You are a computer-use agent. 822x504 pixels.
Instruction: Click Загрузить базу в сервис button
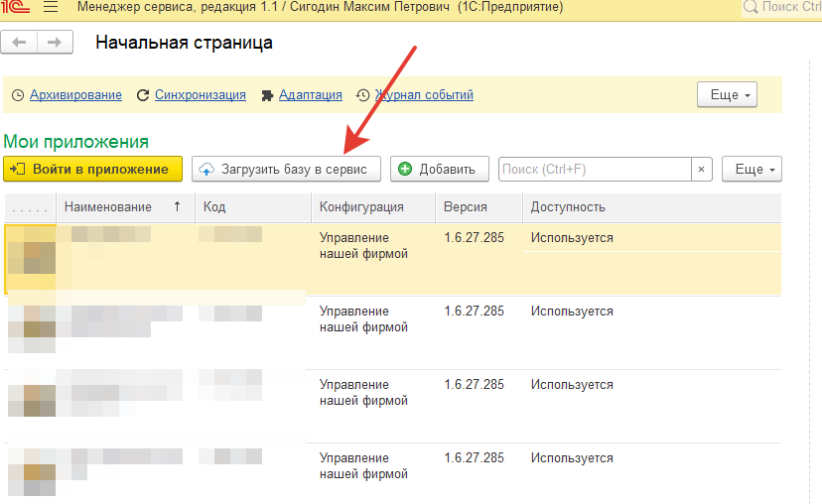tap(286, 169)
